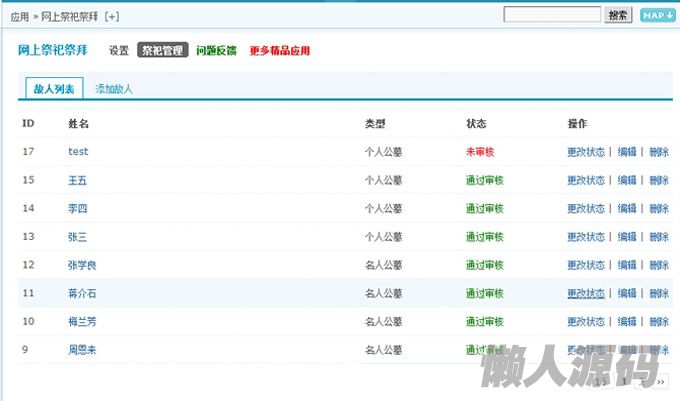Image resolution: width=680 pixels, height=401 pixels.
Task: Click 删除 for row 张三
Action: coord(659,237)
